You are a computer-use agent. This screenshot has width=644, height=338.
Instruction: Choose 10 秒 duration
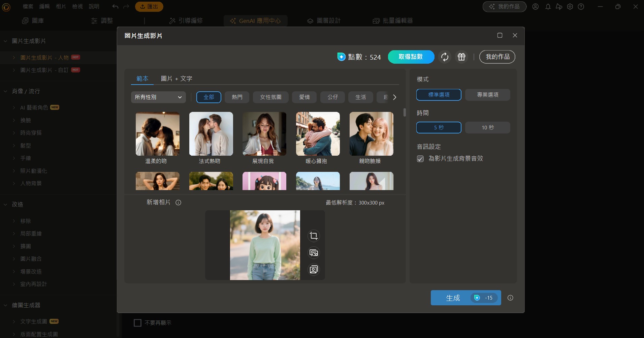[488, 127]
